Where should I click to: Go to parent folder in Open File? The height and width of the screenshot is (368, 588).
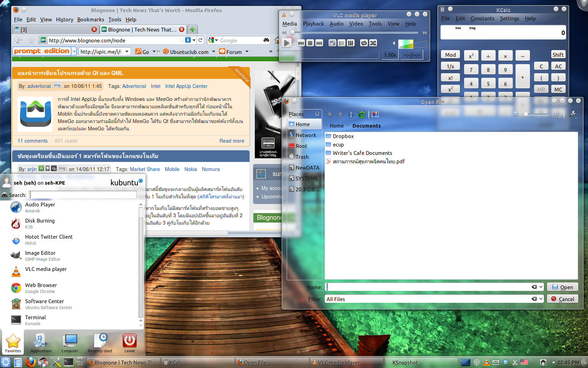[351, 115]
